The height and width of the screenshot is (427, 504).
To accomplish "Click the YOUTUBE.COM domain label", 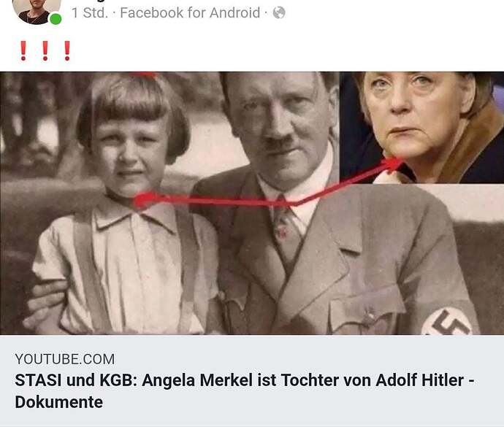I will pos(64,359).
